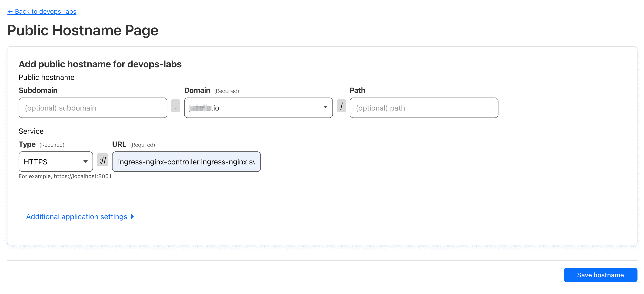Click the URL field label

119,144
